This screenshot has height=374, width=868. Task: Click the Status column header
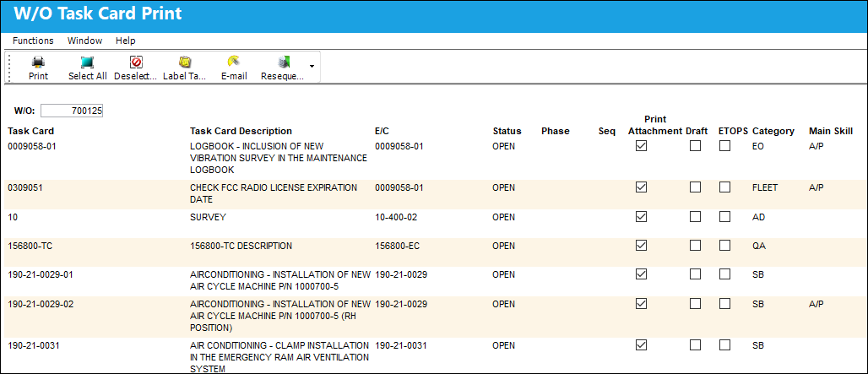tap(507, 131)
